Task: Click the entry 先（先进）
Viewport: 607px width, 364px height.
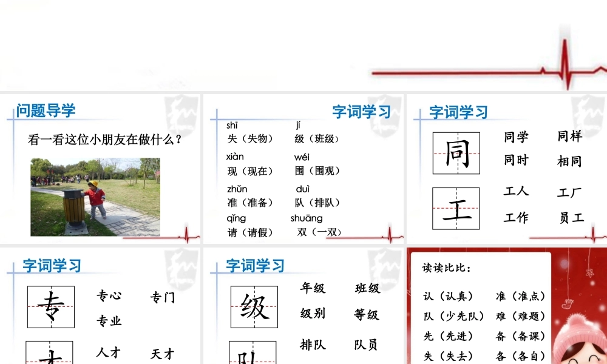Action: point(449,336)
